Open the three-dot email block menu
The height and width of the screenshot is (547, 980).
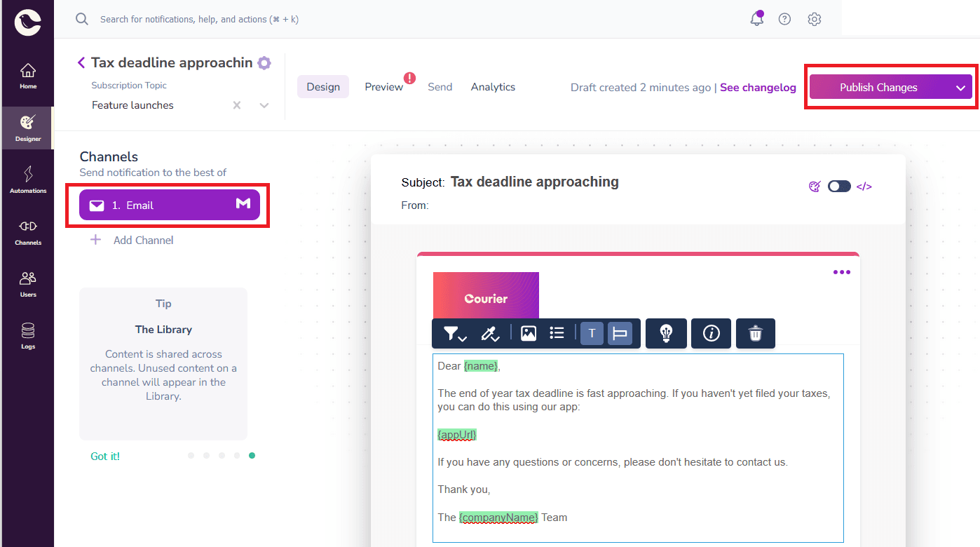pyautogui.click(x=841, y=272)
